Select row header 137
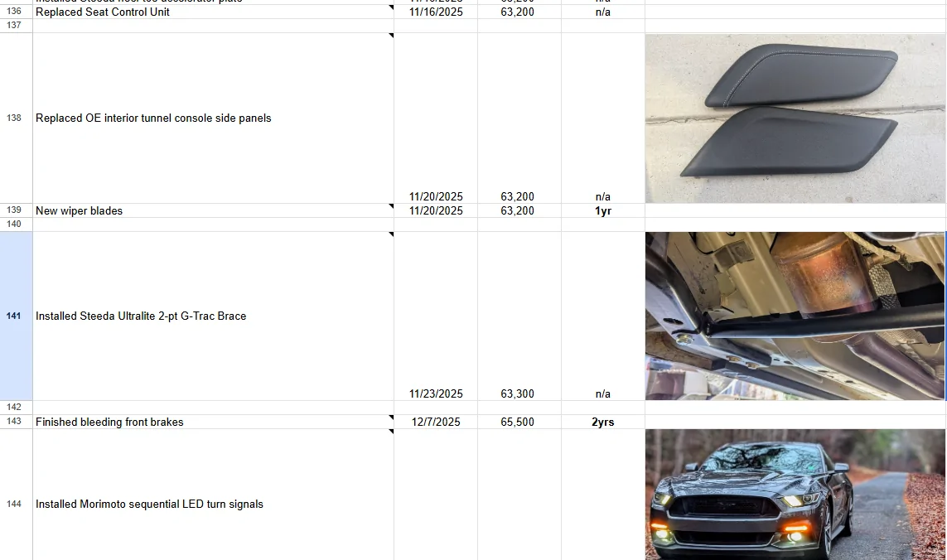 (x=16, y=26)
